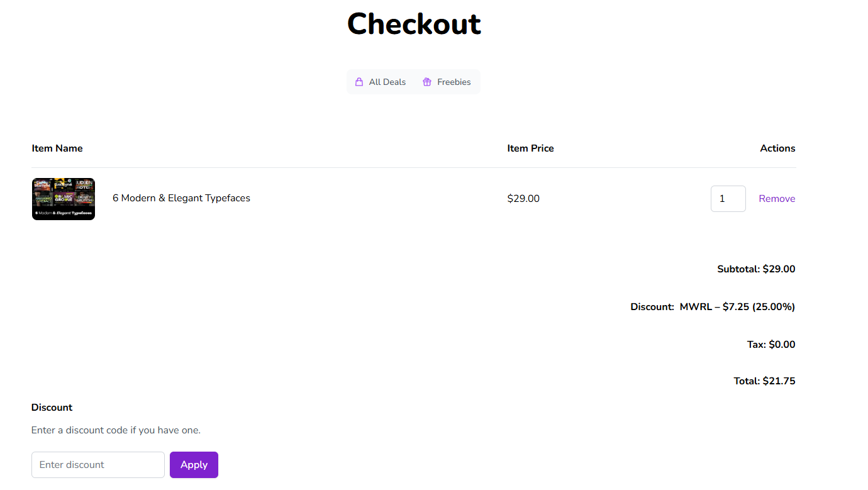Open the 6 Modern & Elegant Typefaces thumbnail

[64, 199]
